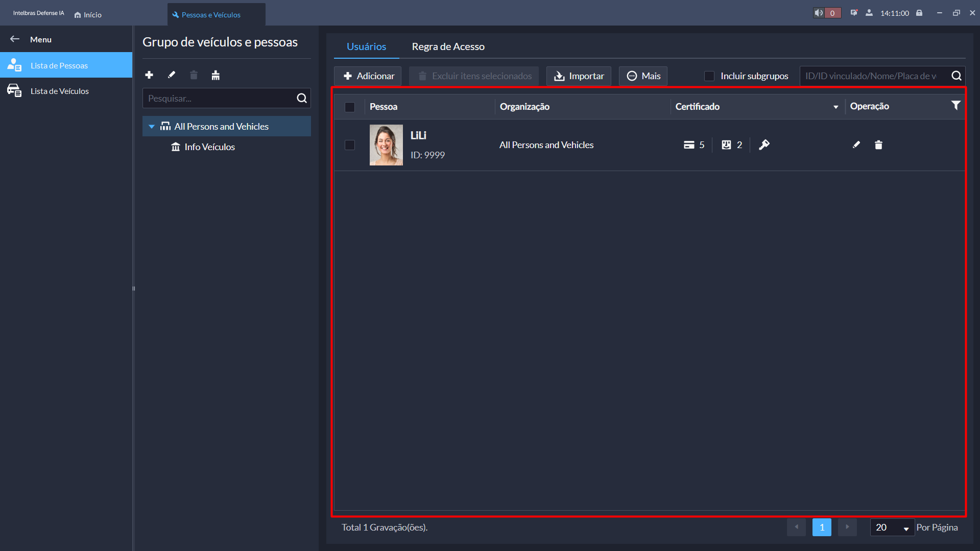The image size is (980, 551).
Task: Click the authorization hammer icon in LiLi row
Action: pos(764,145)
